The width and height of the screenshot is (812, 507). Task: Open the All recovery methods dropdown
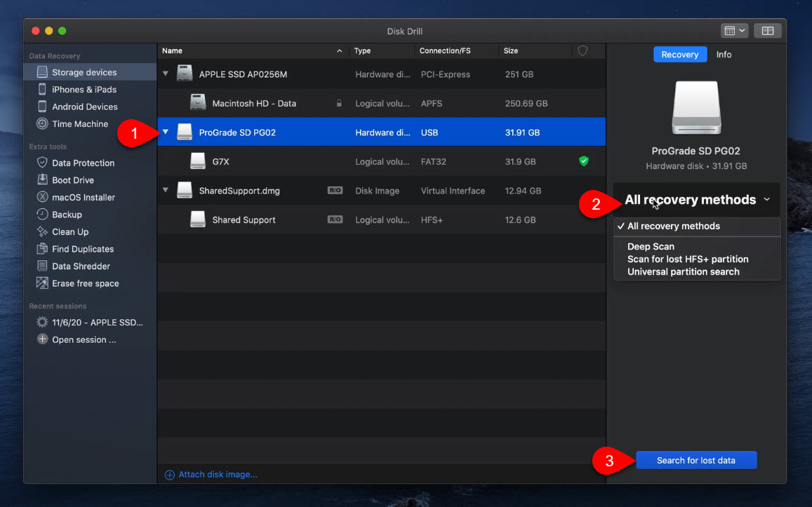coord(696,200)
